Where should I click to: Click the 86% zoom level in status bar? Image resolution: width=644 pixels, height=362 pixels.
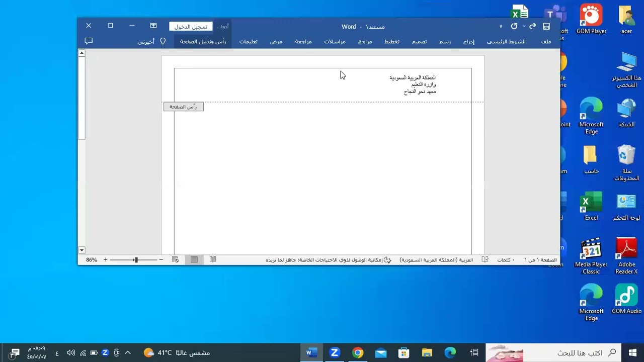(91, 260)
